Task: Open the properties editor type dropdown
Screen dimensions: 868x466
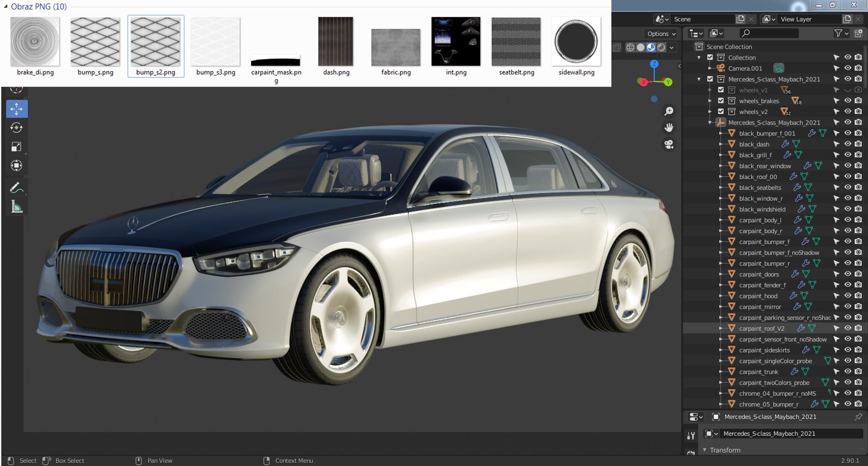Action: coord(695,417)
